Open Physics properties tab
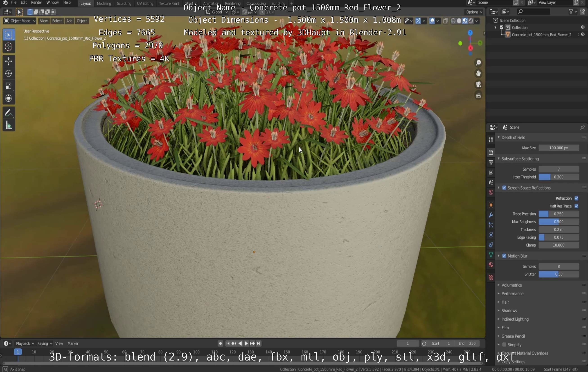 [491, 235]
